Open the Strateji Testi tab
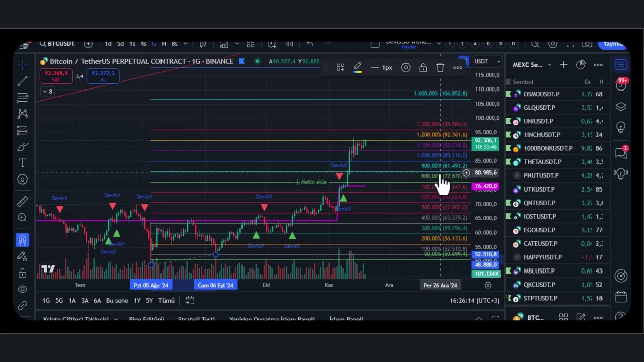 [196, 319]
